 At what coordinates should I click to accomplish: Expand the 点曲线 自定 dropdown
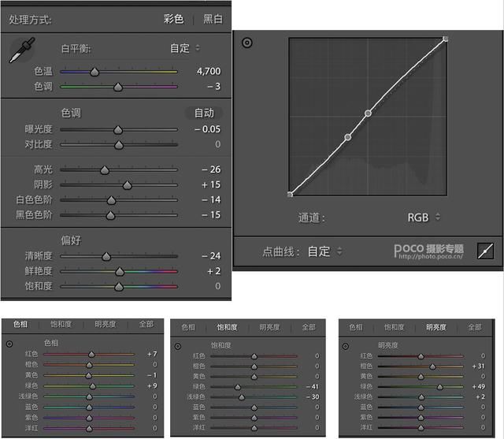pos(324,251)
